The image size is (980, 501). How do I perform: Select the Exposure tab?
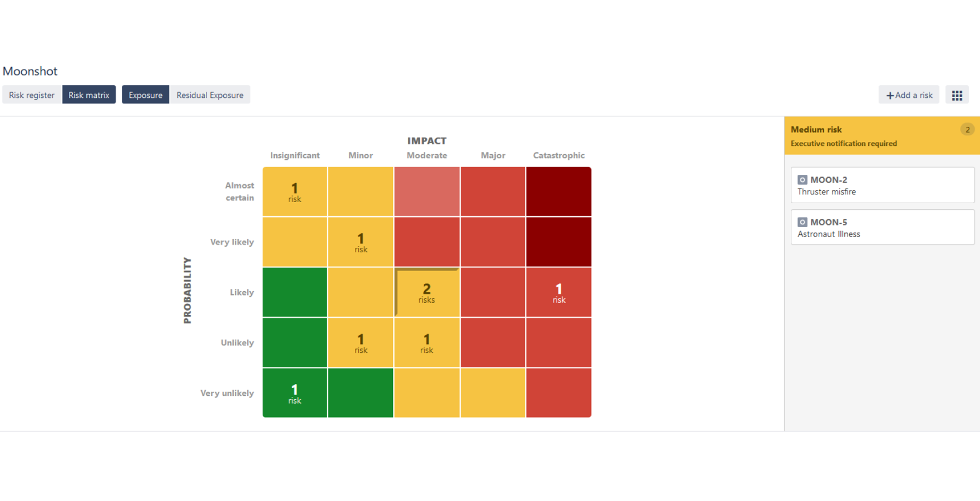tap(145, 95)
